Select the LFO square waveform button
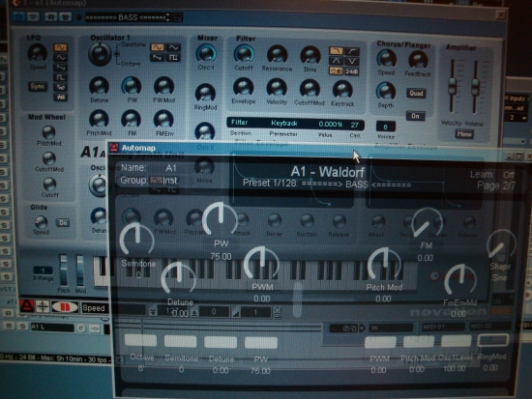532x399 pixels. tap(61, 77)
